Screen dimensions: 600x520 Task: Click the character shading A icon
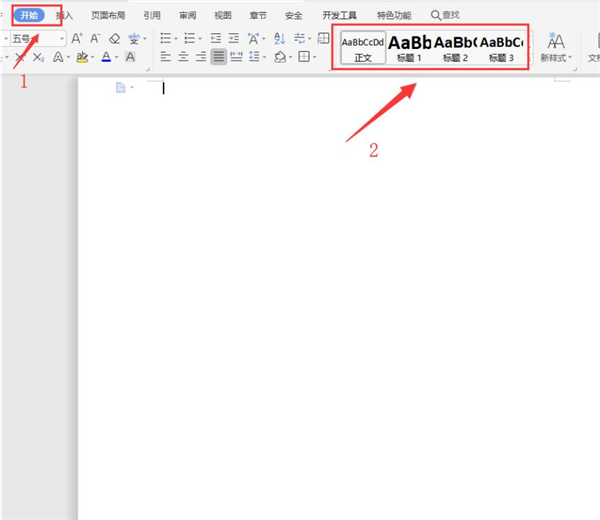[x=130, y=57]
